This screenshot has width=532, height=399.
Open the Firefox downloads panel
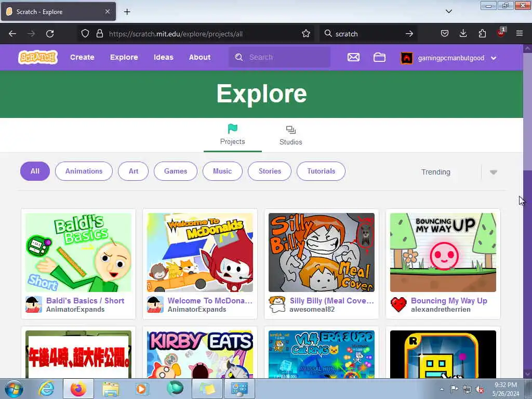click(463, 34)
